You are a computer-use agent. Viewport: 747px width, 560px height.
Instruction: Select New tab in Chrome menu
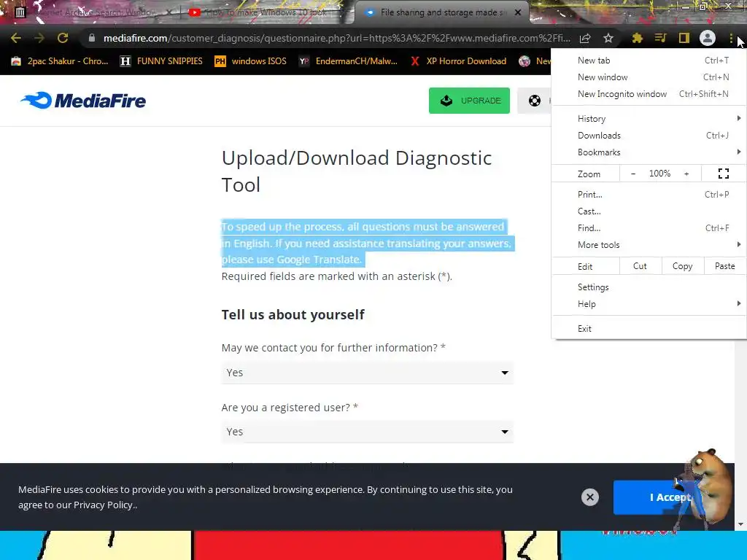(x=649, y=61)
